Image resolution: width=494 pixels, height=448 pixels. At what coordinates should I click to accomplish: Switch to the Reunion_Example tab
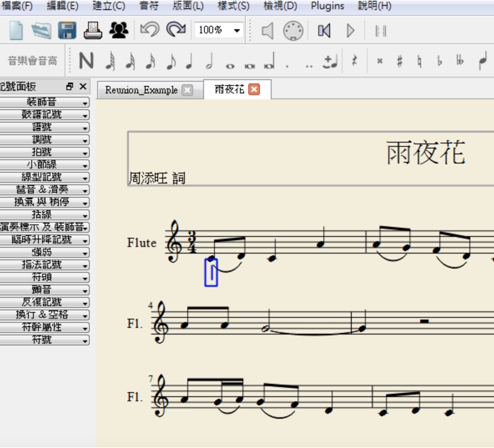pos(141,90)
